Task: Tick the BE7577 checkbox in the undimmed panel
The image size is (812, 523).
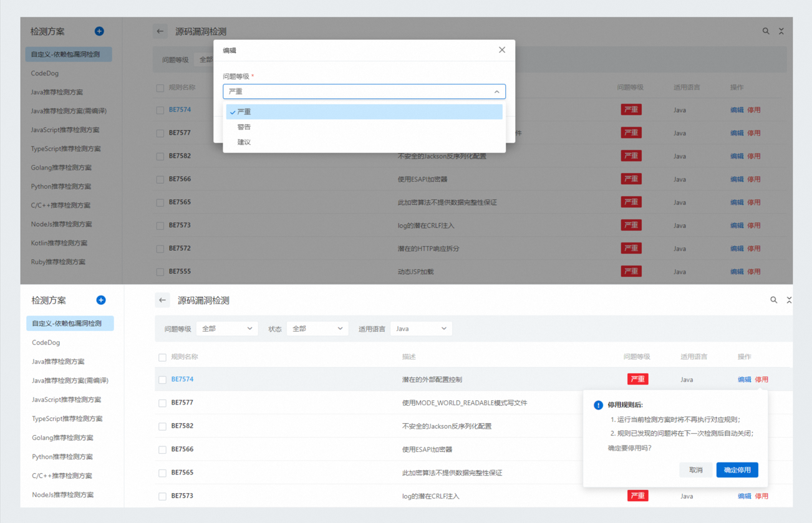Action: (162, 403)
